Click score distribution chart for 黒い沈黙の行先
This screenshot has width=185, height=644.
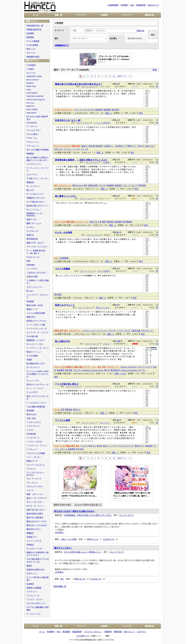151,355
